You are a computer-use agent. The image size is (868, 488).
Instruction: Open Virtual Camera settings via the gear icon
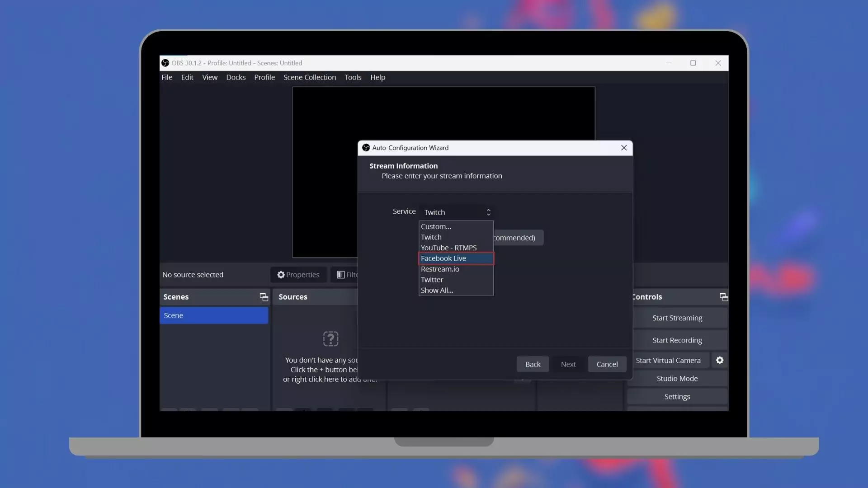pos(719,360)
